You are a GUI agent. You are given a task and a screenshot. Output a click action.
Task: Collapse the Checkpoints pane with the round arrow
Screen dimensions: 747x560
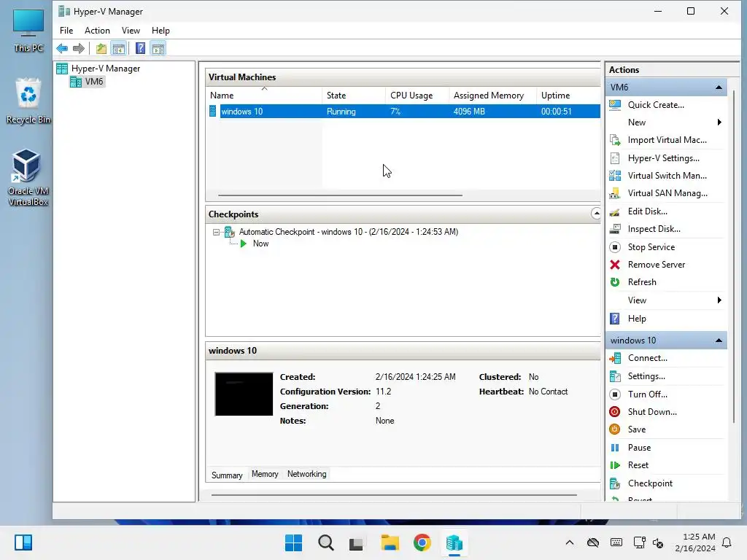coord(596,214)
